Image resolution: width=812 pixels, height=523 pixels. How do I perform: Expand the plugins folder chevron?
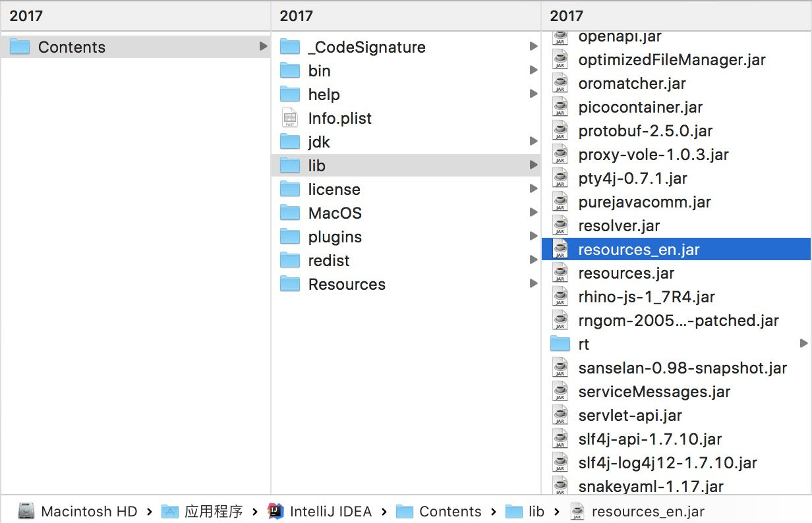point(534,236)
